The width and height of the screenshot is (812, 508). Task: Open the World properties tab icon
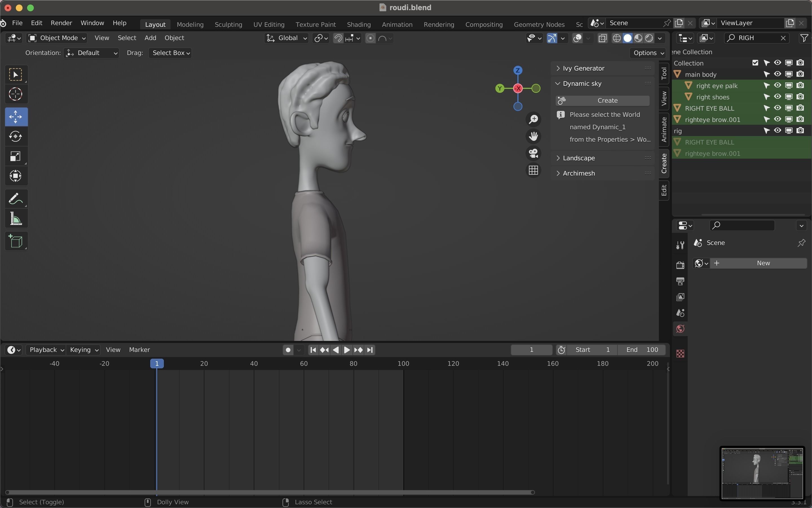pos(680,329)
